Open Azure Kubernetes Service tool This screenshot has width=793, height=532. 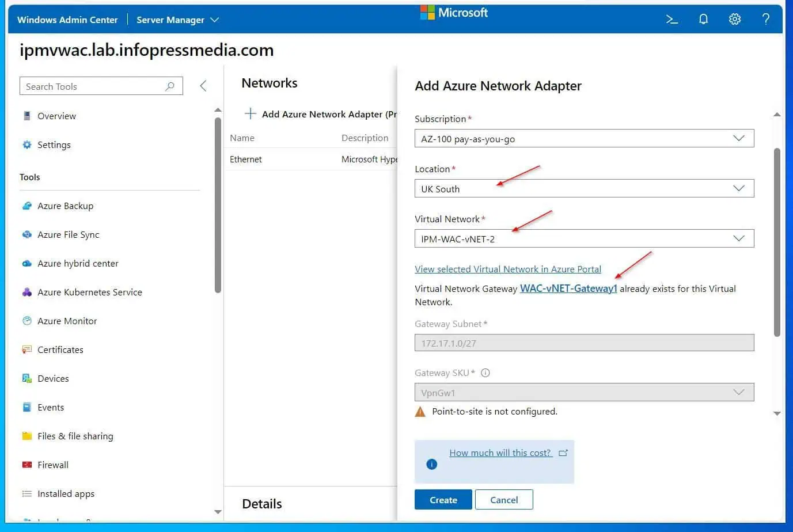point(89,292)
